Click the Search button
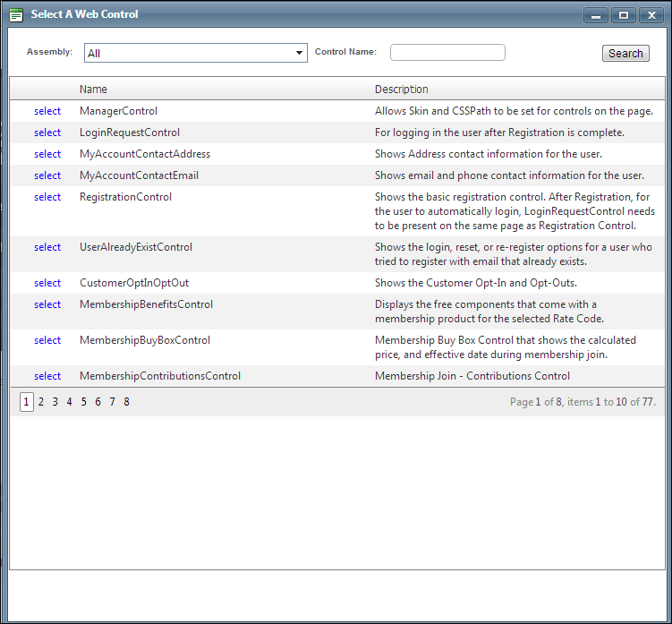The height and width of the screenshot is (624, 672). click(625, 53)
